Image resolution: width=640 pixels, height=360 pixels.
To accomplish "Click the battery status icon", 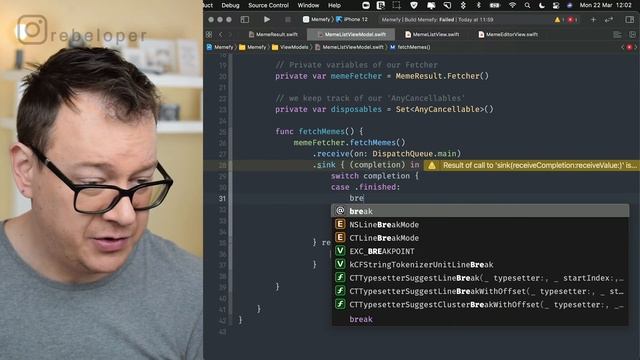I will click(x=495, y=5).
